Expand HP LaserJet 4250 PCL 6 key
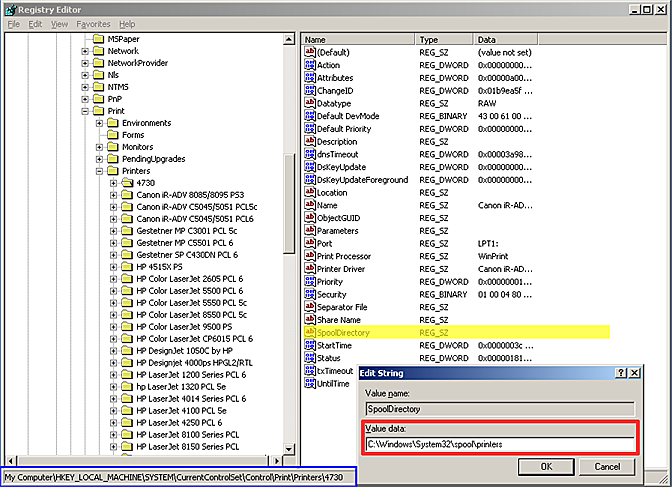Viewport: 672px width, 487px height. 114,423
